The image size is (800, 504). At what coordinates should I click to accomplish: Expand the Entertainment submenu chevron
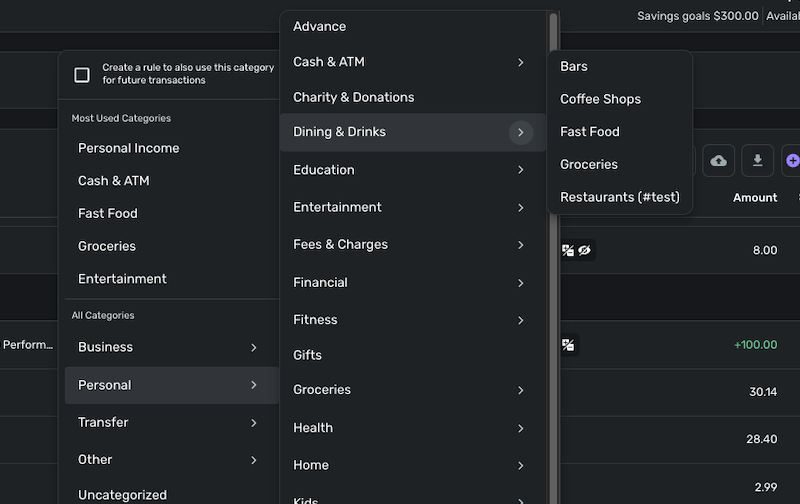click(521, 207)
